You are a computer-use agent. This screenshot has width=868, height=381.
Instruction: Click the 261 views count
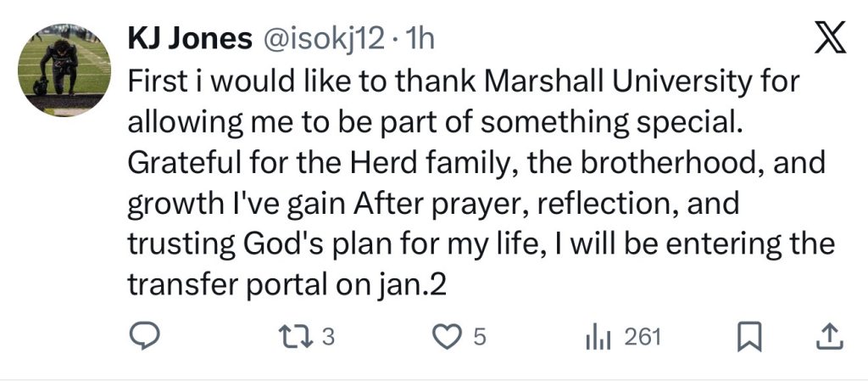click(642, 337)
